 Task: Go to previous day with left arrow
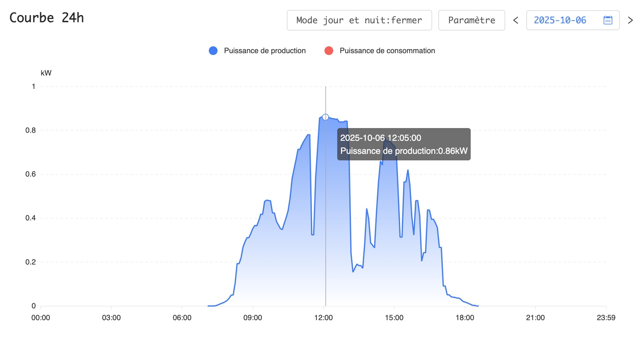pyautogui.click(x=516, y=20)
